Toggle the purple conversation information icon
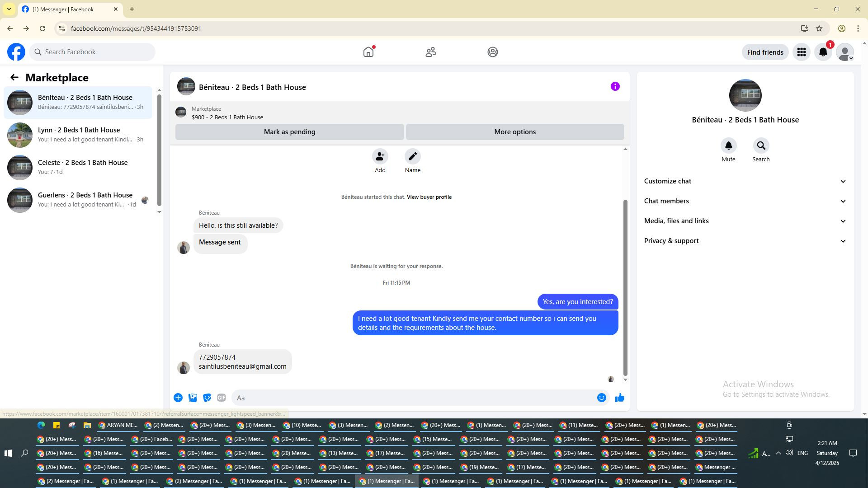868x488 pixels. tap(615, 86)
